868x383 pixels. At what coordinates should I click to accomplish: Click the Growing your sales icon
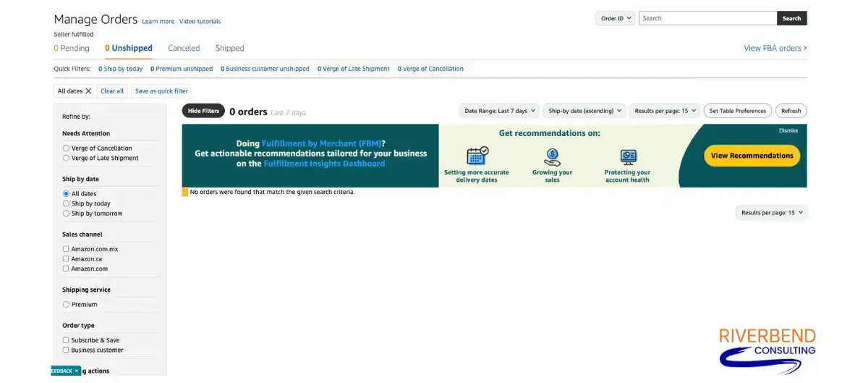(x=553, y=157)
